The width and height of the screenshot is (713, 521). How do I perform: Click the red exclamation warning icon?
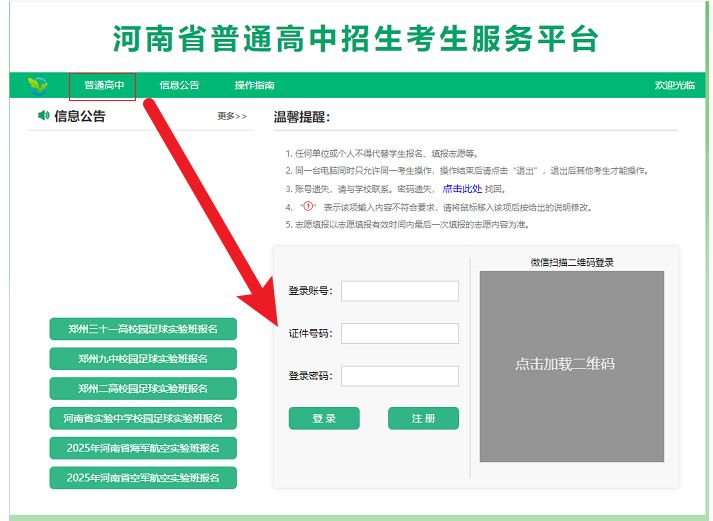[307, 206]
